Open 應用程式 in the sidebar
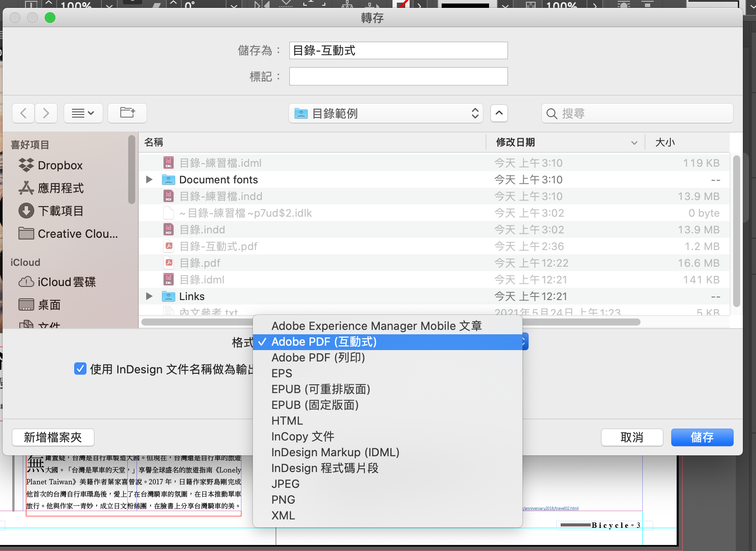Image resolution: width=756 pixels, height=551 pixels. click(61, 188)
